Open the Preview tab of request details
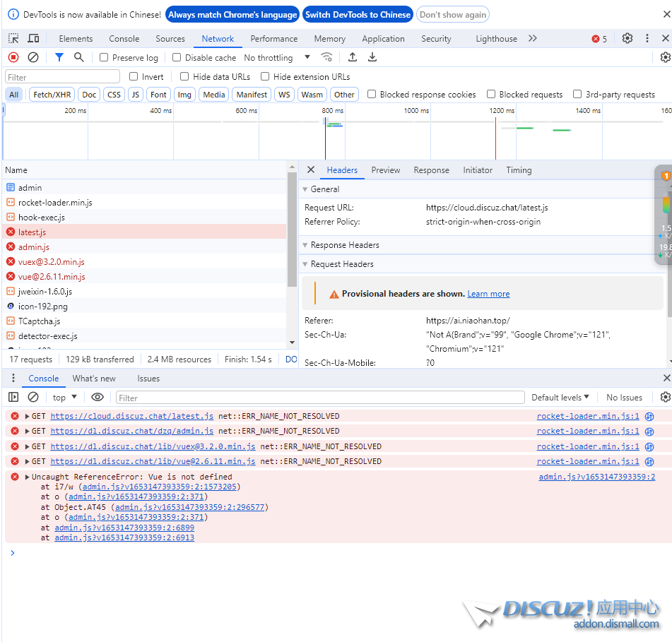The height and width of the screenshot is (642, 672). [x=385, y=170]
